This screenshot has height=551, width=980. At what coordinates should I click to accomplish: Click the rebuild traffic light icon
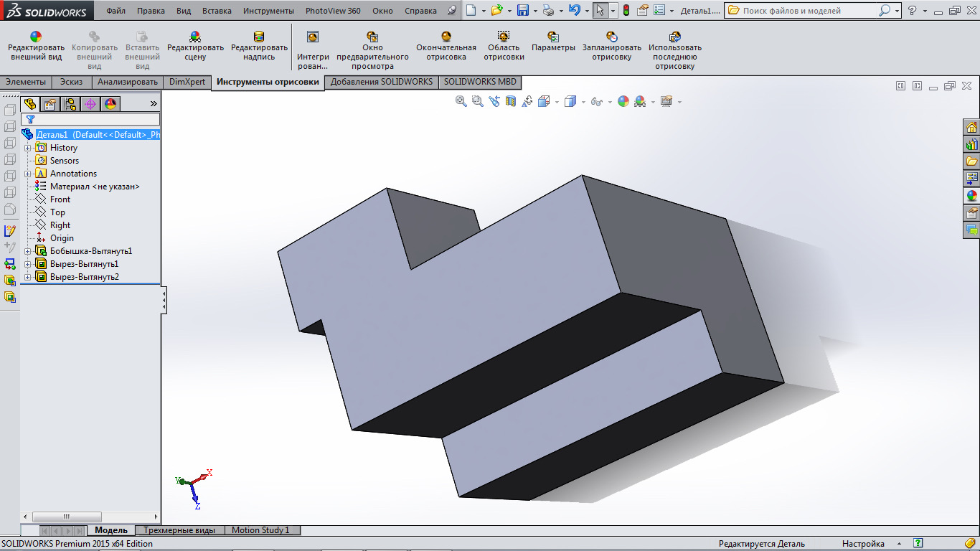626,11
